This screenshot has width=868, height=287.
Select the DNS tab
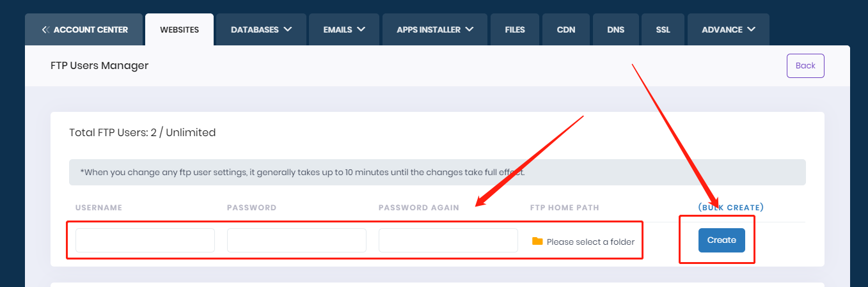616,29
